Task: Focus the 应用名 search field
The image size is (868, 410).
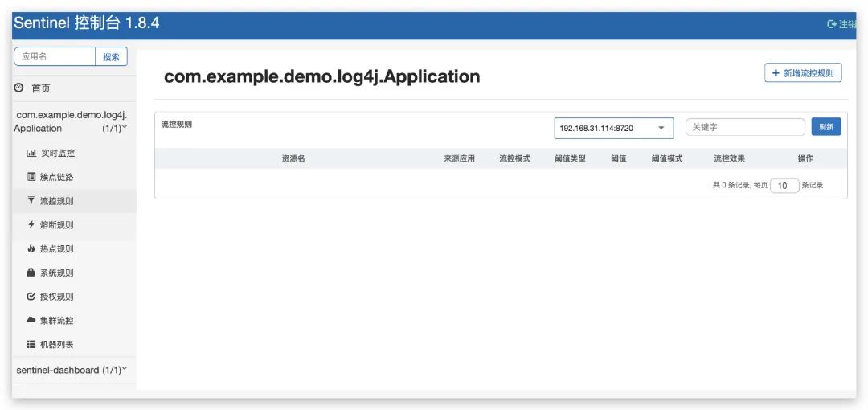Action: click(x=55, y=56)
